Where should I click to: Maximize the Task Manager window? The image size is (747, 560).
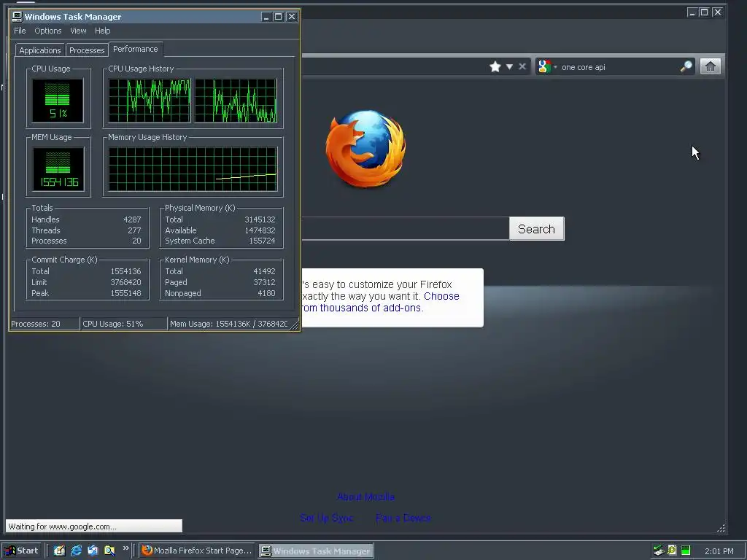(x=278, y=17)
